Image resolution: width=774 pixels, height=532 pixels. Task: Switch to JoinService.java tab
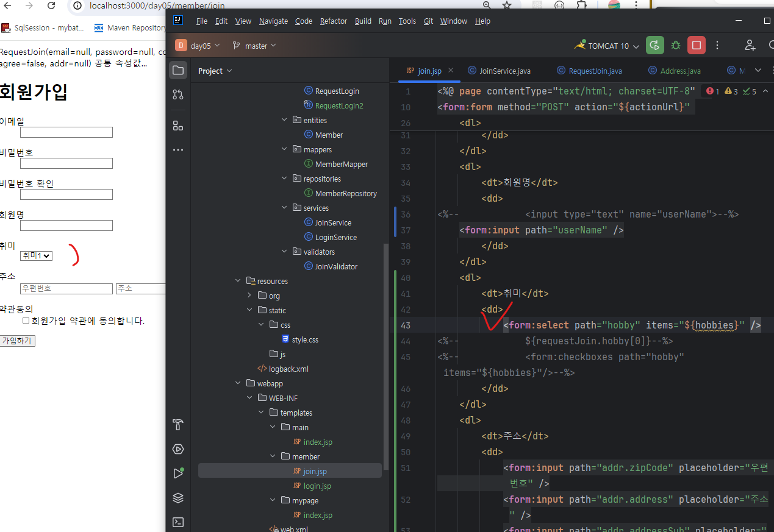[x=499, y=71]
